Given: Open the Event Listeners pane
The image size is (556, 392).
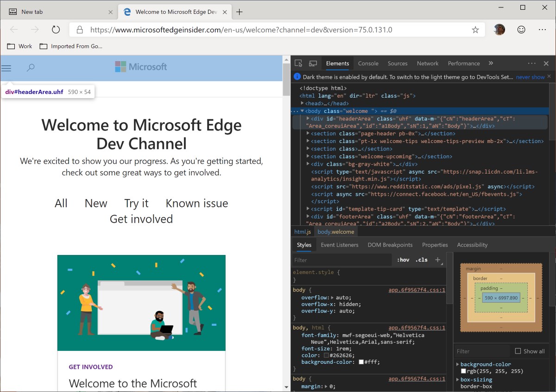Looking at the screenshot, I should 340,245.
